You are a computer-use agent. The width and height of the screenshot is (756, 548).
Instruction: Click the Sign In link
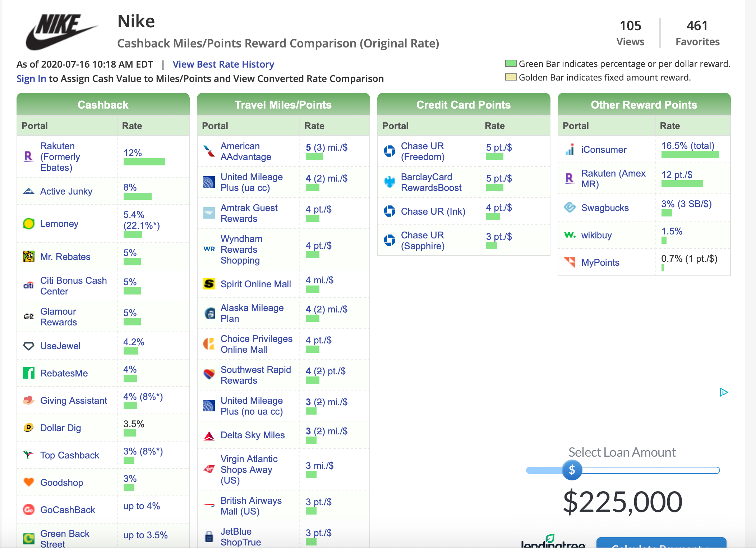coord(31,79)
